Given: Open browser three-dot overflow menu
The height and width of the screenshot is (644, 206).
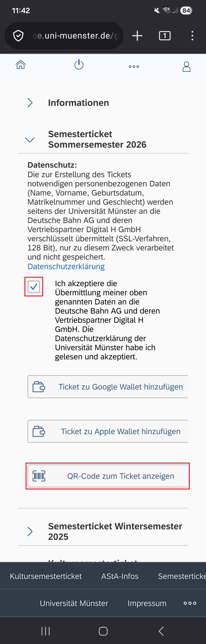Looking at the screenshot, I should click(x=192, y=36).
